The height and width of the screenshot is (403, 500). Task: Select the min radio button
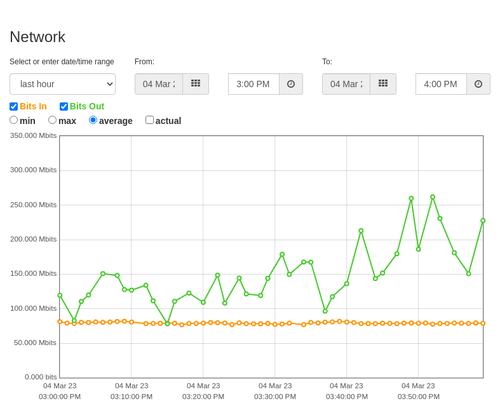pos(14,120)
